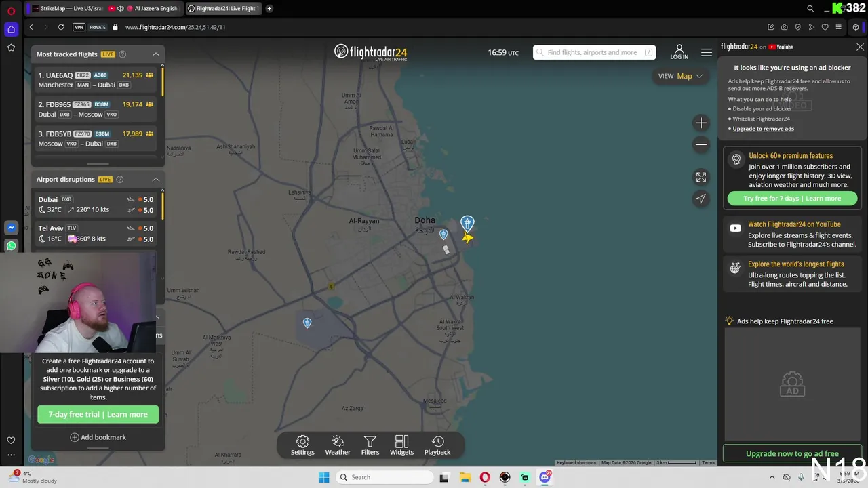The width and height of the screenshot is (868, 488).
Task: Select the yellow aircraft near Doha
Action: (467, 237)
